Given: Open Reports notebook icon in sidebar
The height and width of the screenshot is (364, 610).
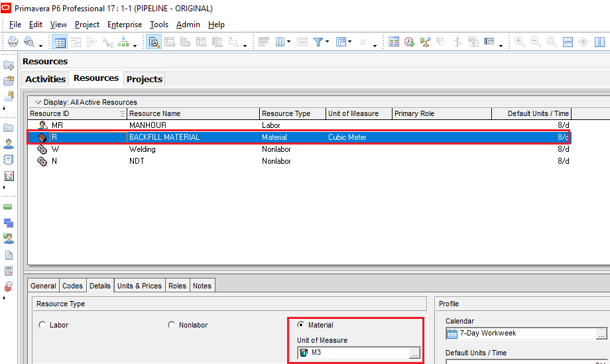Looking at the screenshot, I should pos(8,159).
